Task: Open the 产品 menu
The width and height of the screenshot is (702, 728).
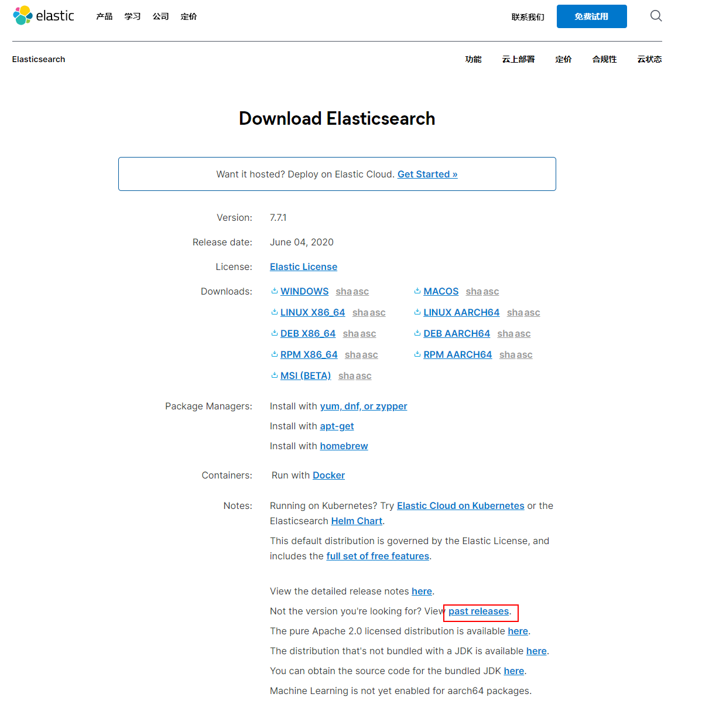Action: (x=104, y=16)
